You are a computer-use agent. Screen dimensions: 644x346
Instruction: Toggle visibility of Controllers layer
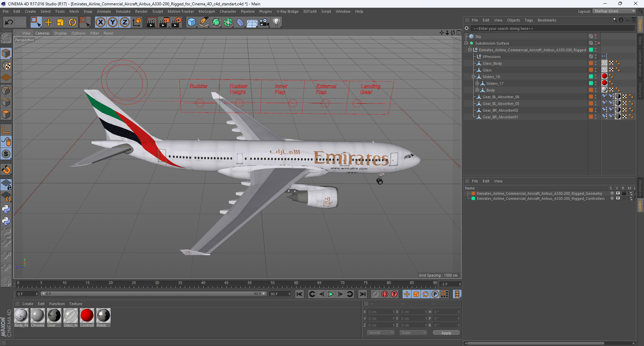coord(618,198)
